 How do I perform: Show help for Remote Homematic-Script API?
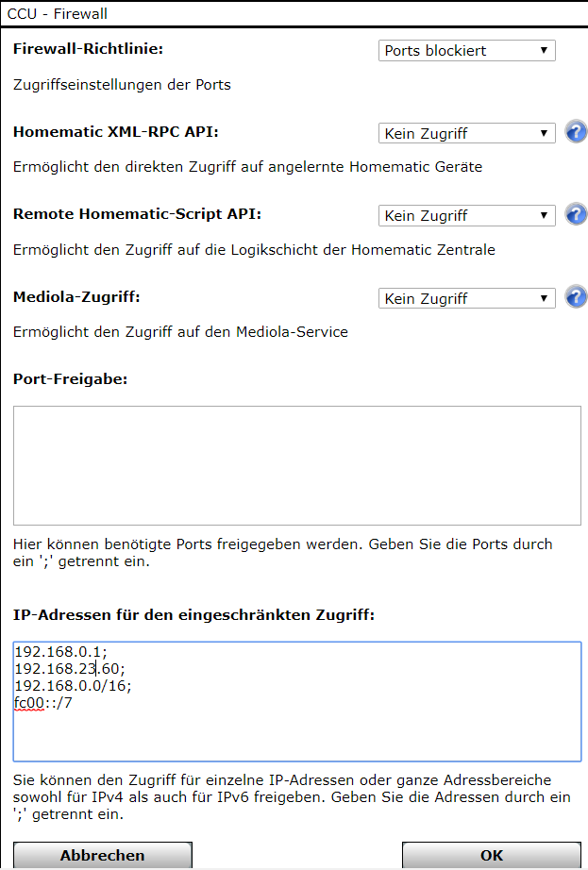(576, 215)
